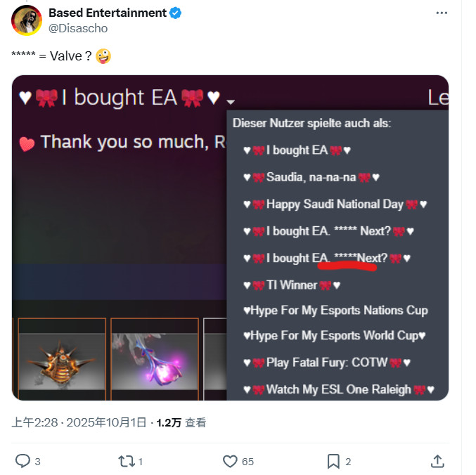Pick 'Hype For My Esports World Cup'
This screenshot has height=475, width=476.
coord(335,335)
